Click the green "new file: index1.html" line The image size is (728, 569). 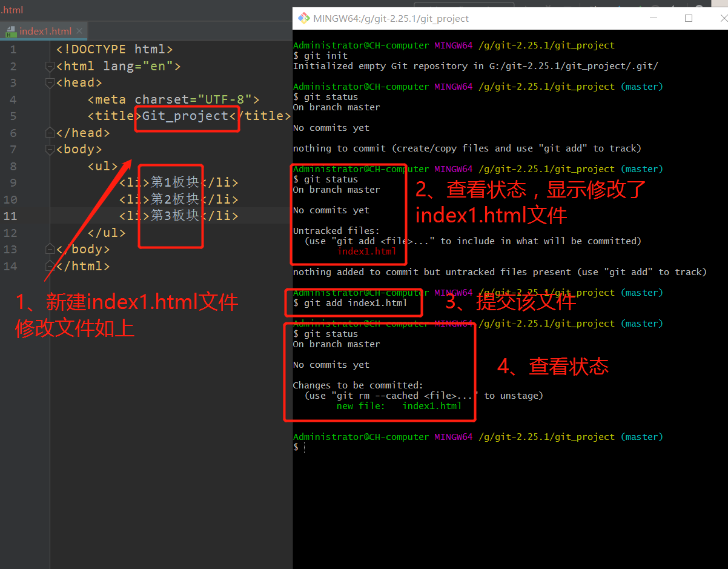[x=399, y=406]
